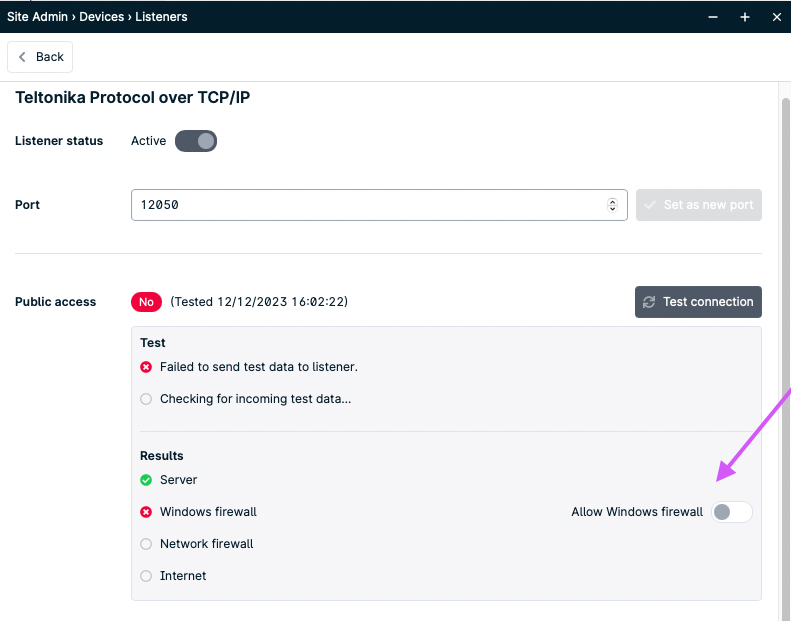Click the Internet result label
The height and width of the screenshot is (621, 791).
183,576
